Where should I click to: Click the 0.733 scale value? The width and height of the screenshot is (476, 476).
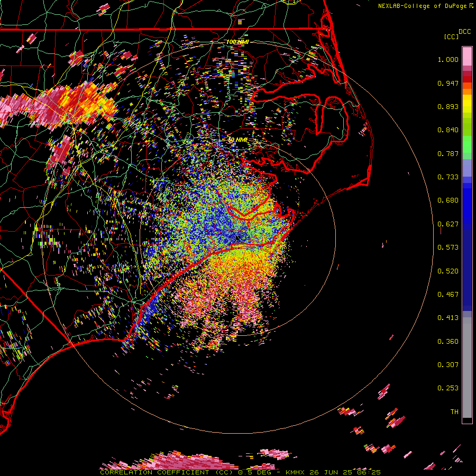click(448, 177)
